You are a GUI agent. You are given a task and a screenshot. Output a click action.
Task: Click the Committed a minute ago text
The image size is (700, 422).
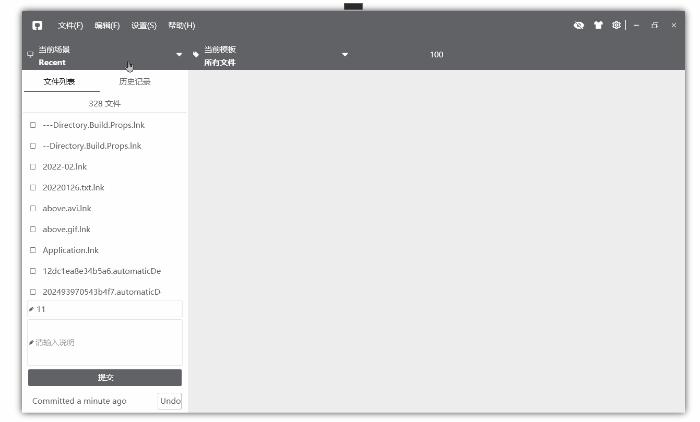(x=79, y=401)
